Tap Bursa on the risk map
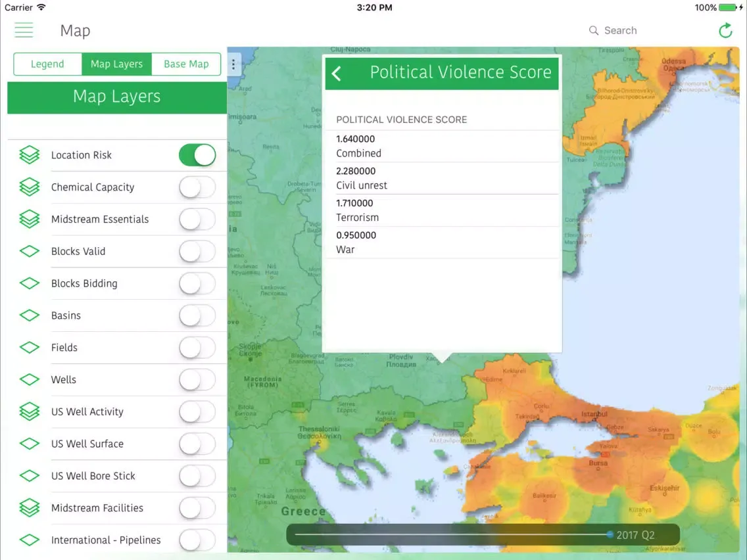The width and height of the screenshot is (747, 560). pos(598,463)
